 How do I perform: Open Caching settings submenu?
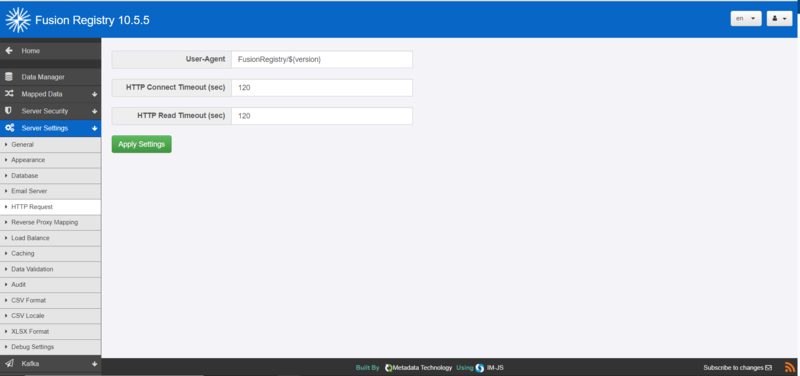point(51,254)
